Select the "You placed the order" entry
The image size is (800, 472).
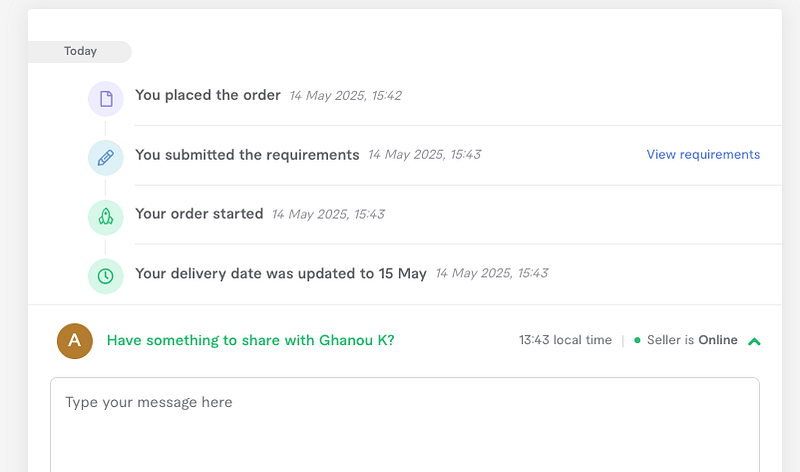208,96
